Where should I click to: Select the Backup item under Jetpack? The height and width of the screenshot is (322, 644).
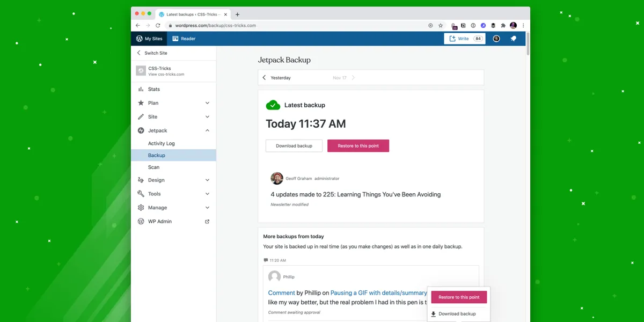click(173, 155)
